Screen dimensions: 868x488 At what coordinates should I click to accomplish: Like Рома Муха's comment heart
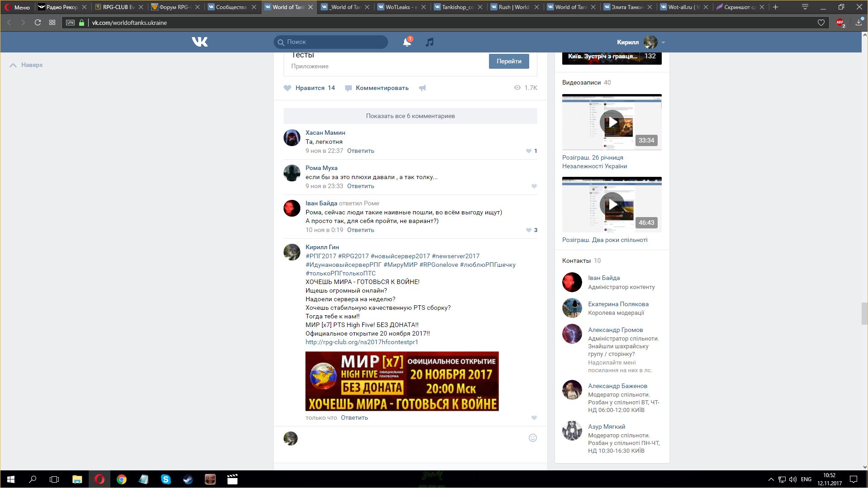coord(534,186)
